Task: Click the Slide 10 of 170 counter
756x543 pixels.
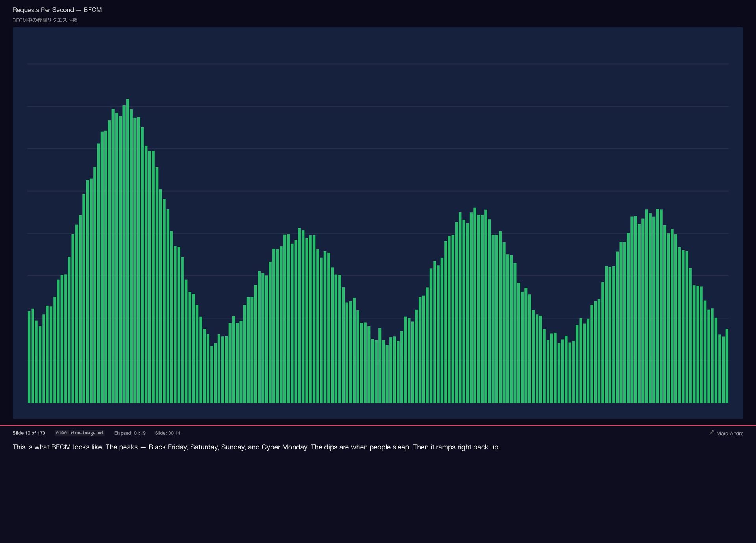Action: coord(29,433)
